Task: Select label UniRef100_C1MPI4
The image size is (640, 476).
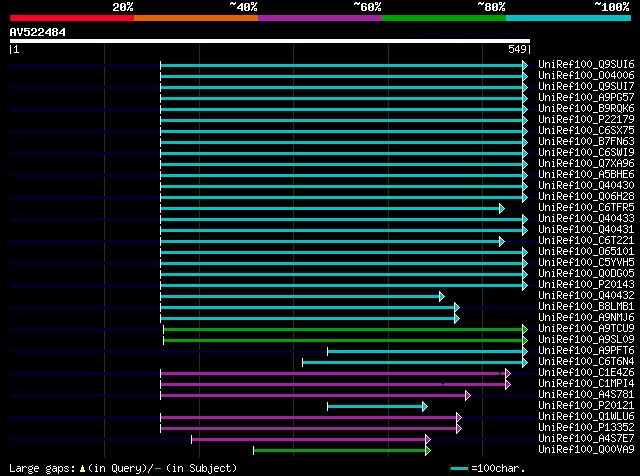Action: [x=586, y=384]
